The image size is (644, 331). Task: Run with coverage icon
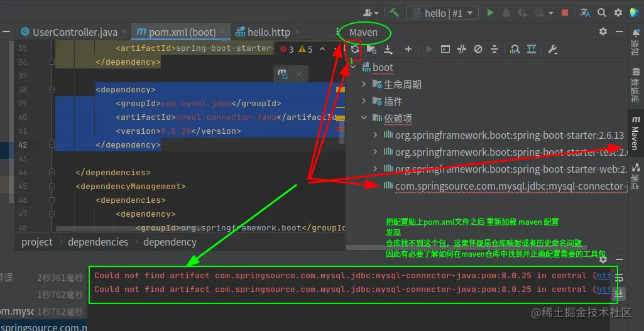523,13
